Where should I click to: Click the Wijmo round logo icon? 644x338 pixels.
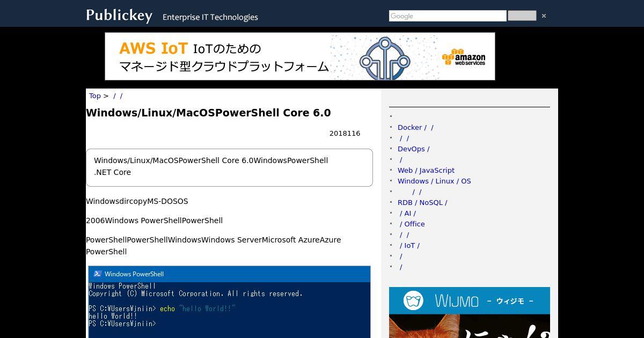coord(413,300)
